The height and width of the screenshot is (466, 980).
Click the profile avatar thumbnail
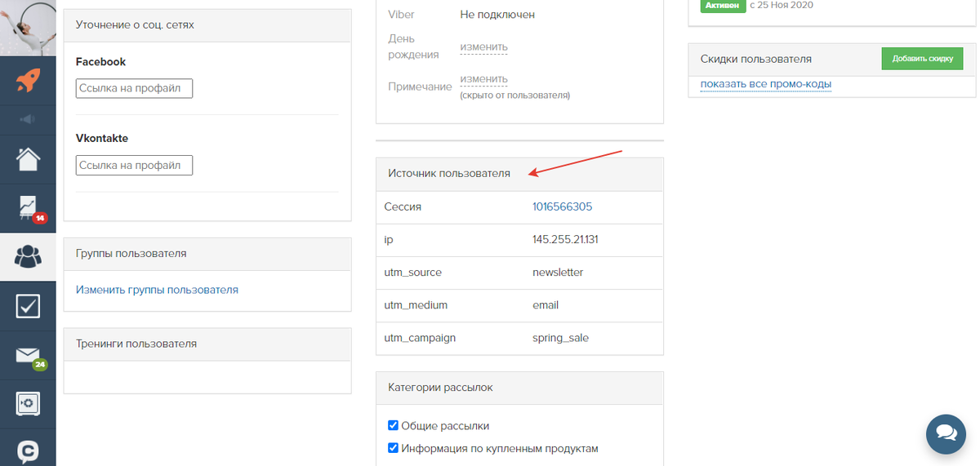[x=28, y=27]
